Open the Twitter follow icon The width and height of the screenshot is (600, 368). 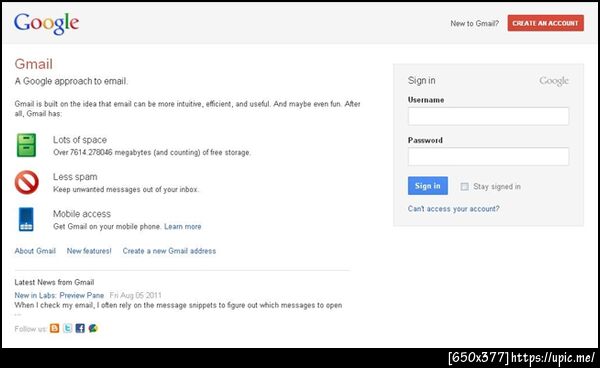click(67, 328)
